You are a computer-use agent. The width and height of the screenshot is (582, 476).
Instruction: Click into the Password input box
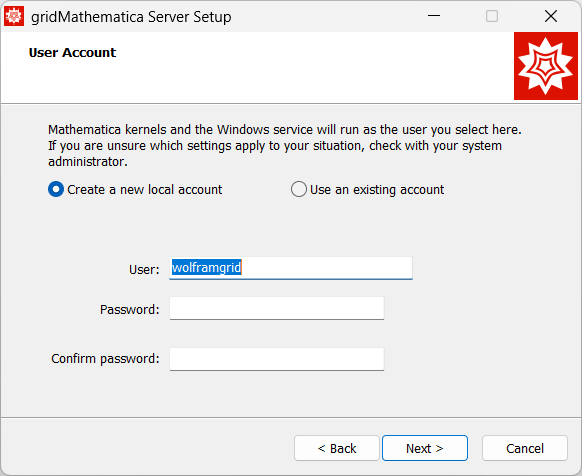(277, 308)
